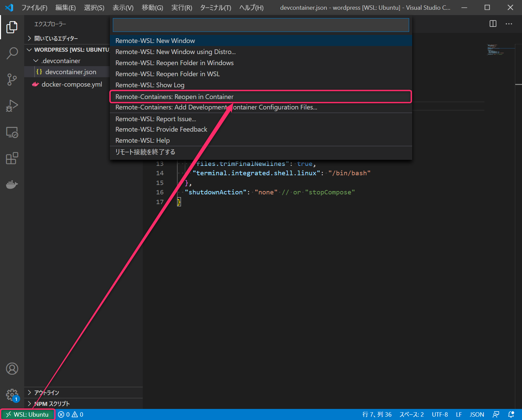Open more actions via ellipsis icon
Viewport: 522px width, 420px height.
point(509,24)
